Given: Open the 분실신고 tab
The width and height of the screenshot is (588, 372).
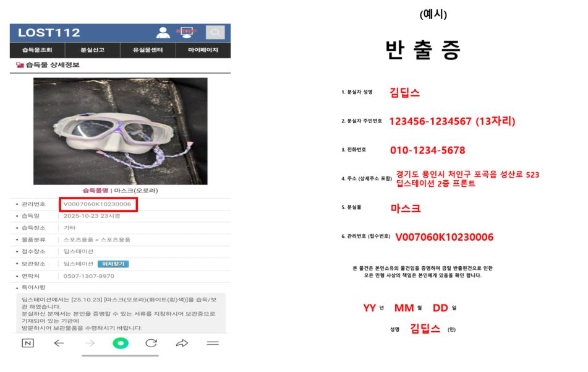Looking at the screenshot, I should pos(93,50).
